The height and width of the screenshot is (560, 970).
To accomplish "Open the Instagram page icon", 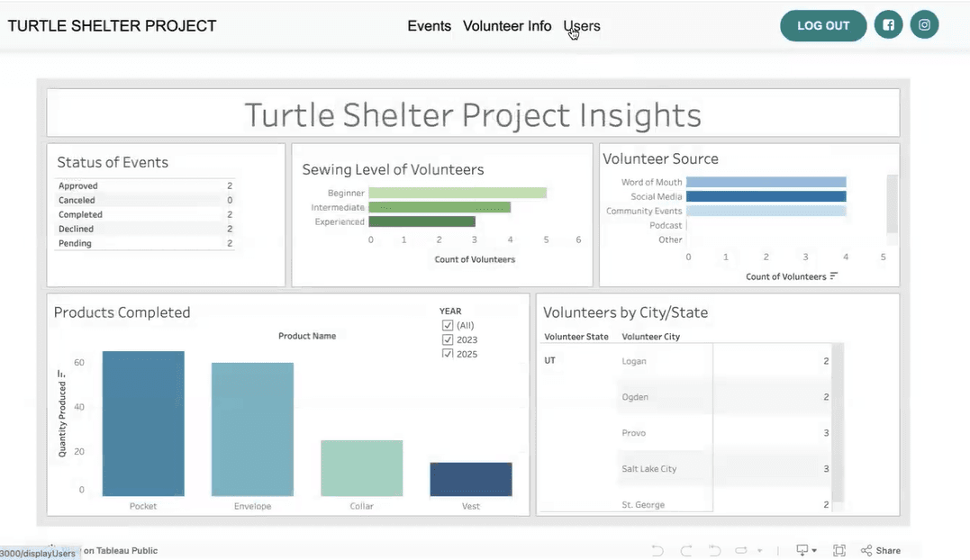I will pos(924,25).
